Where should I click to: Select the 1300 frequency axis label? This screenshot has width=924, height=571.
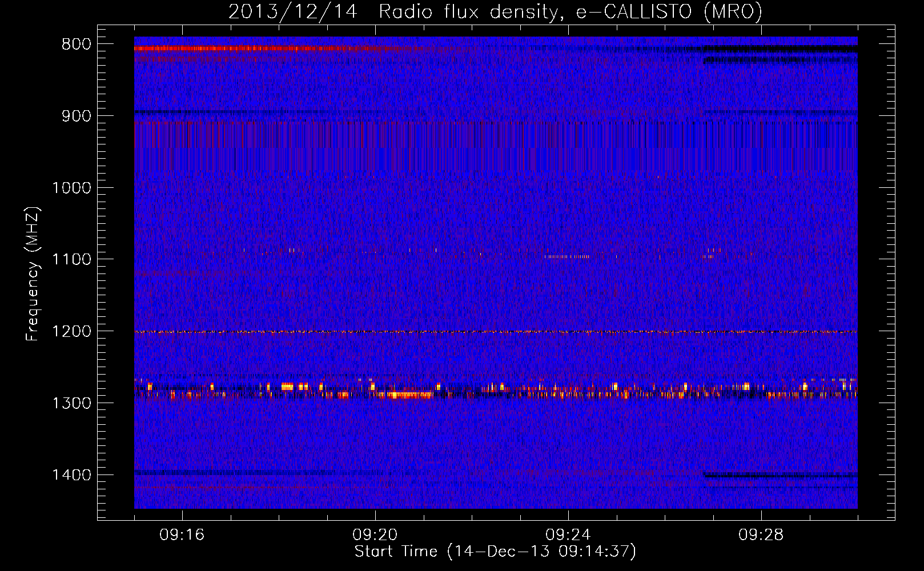tap(71, 403)
